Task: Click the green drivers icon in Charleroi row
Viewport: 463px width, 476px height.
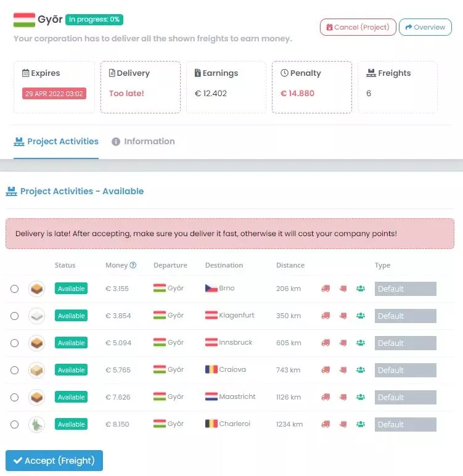Action: (361, 424)
